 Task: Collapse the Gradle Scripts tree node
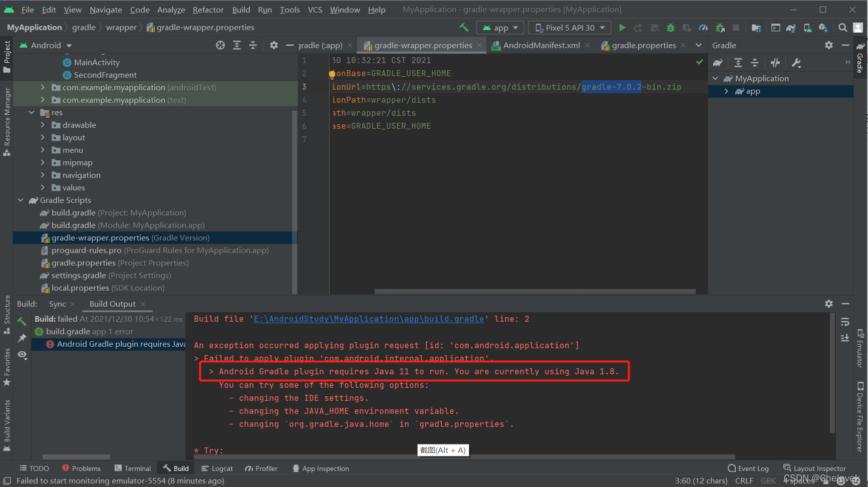[21, 200]
